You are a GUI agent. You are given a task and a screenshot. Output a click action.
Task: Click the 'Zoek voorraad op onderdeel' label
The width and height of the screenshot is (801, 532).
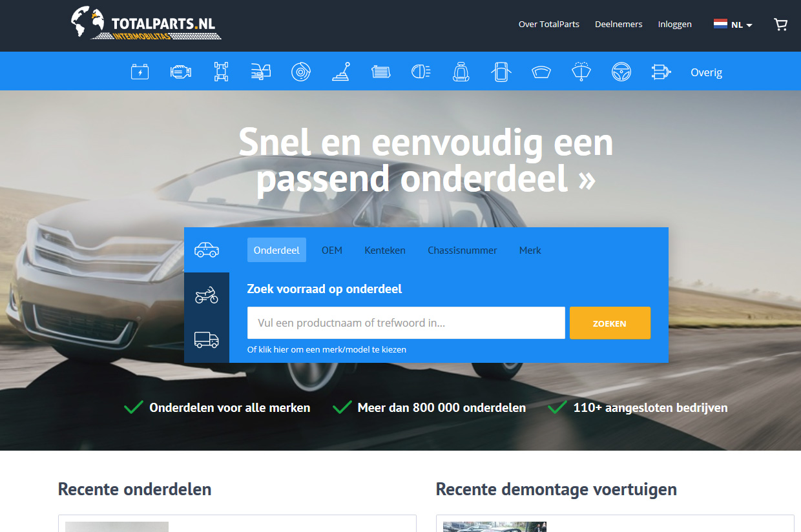(325, 289)
